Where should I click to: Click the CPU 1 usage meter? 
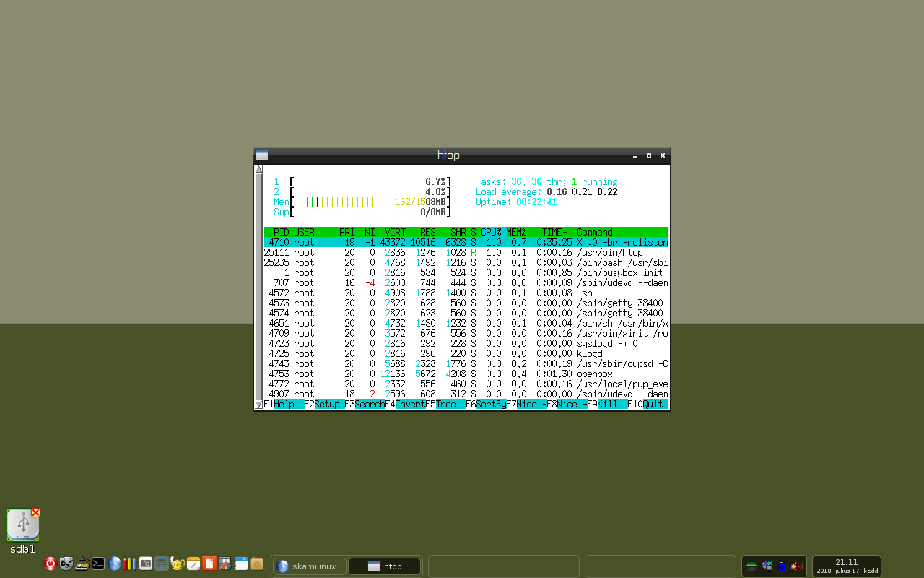point(362,182)
